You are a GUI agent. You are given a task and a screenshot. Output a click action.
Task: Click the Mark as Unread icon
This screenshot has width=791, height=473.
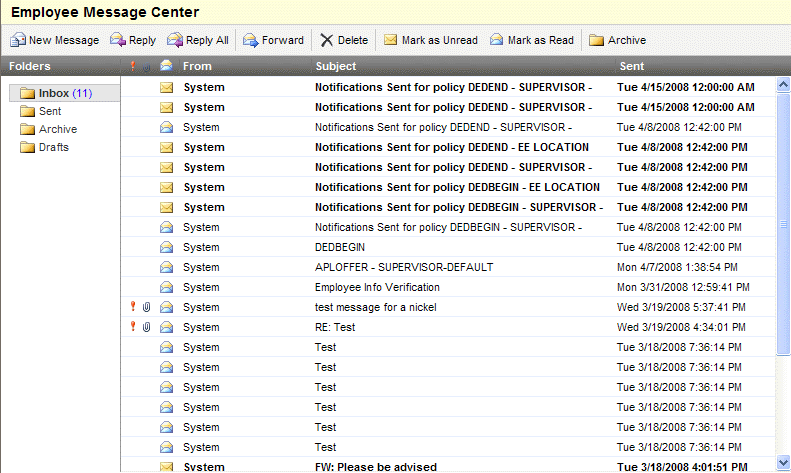(390, 41)
